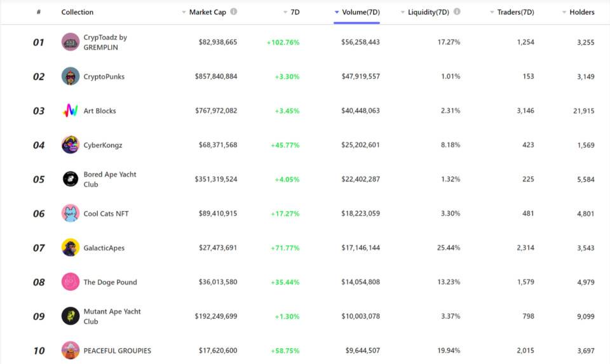Click The Doge Pound pink avatar
The height and width of the screenshot is (364, 610).
point(71,281)
